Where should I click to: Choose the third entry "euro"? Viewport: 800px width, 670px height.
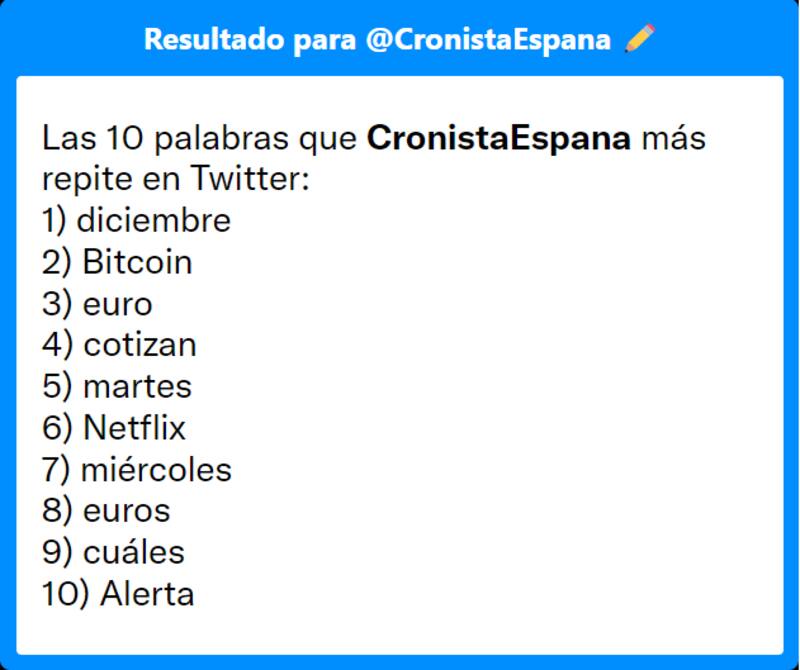click(x=118, y=304)
